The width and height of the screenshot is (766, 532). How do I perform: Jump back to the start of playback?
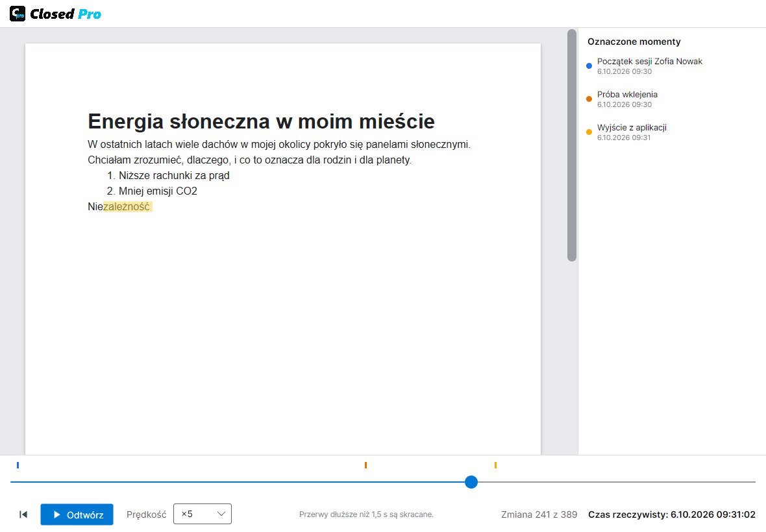(23, 514)
